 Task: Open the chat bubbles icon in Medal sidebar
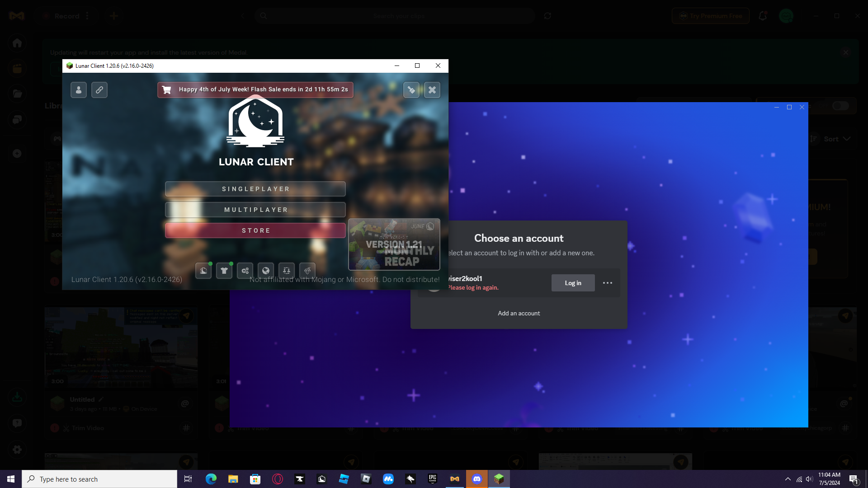[17, 120]
